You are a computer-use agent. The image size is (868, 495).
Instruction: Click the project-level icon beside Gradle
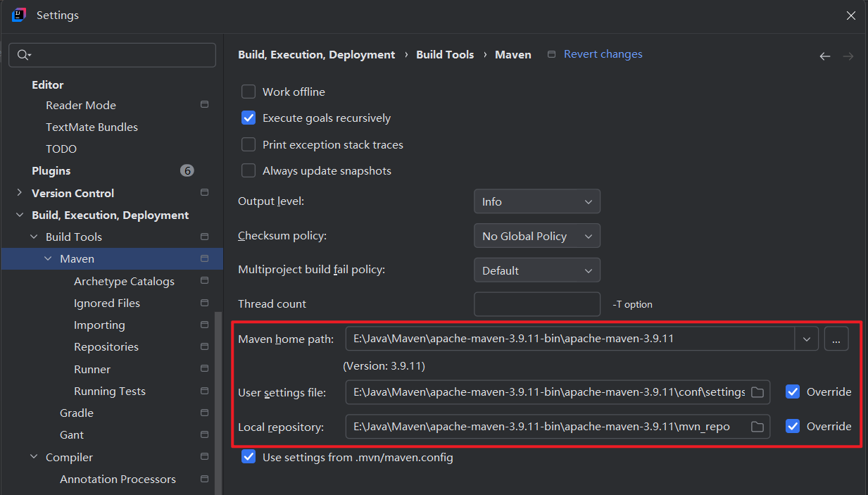pyautogui.click(x=204, y=413)
